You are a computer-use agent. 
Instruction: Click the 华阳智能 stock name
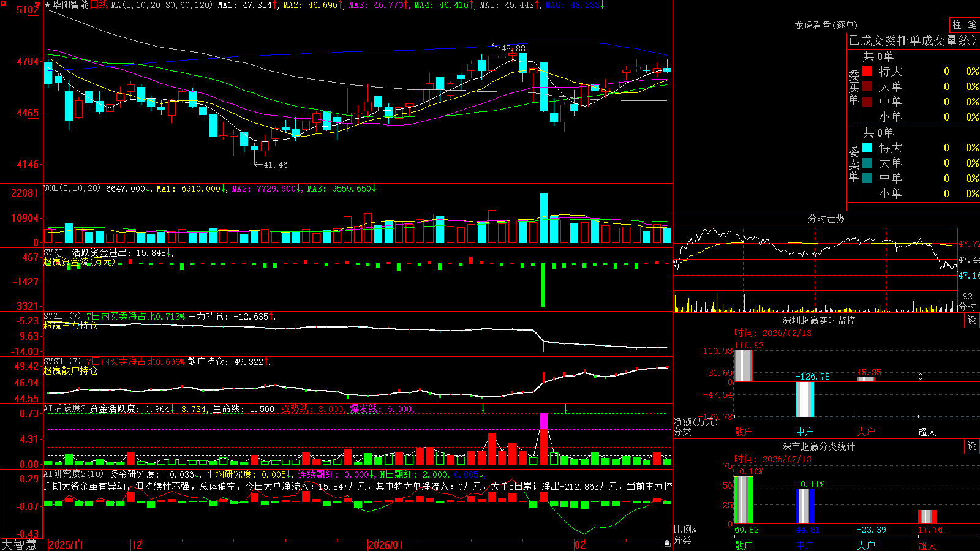(x=70, y=5)
